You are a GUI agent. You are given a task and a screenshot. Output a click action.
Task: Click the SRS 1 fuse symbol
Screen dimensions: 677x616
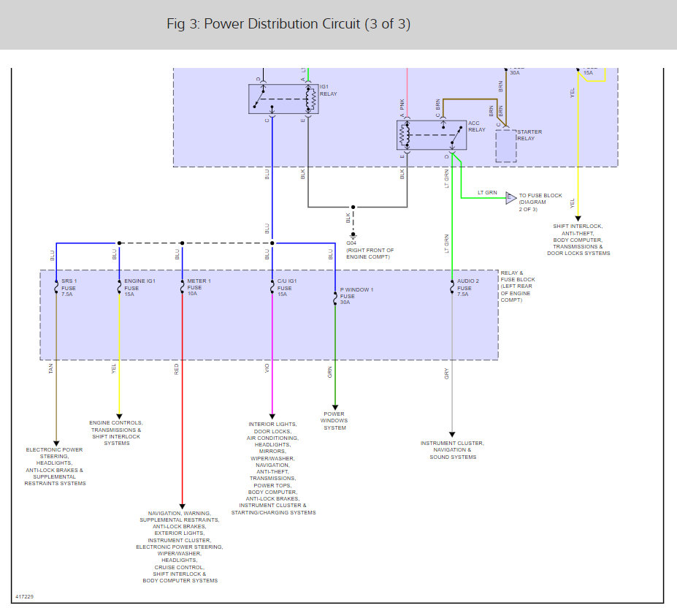coord(56,287)
